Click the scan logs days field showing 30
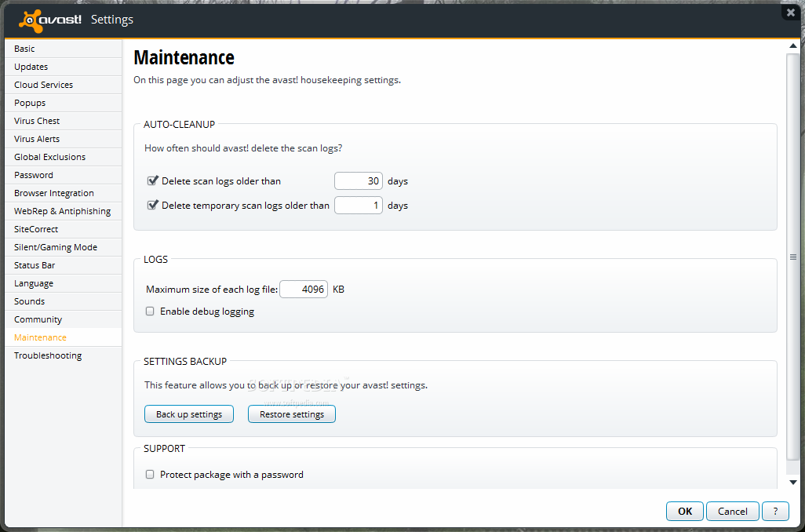The width and height of the screenshot is (805, 532). click(x=359, y=180)
